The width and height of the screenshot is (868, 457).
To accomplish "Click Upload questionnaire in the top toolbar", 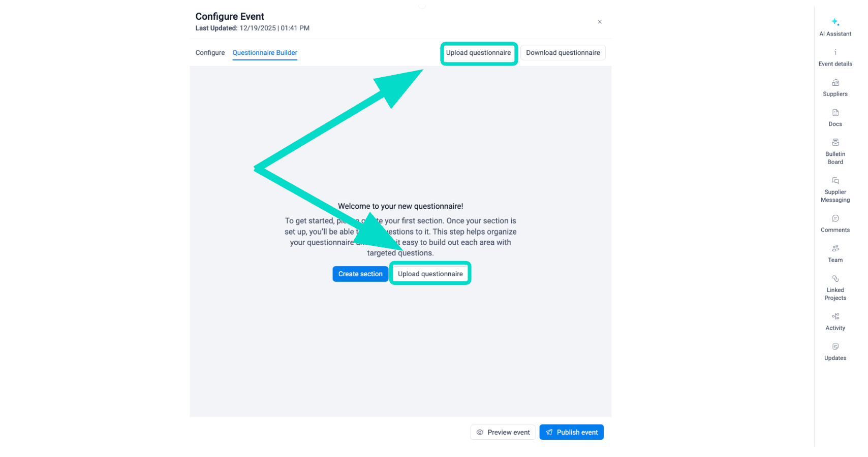I will [478, 53].
